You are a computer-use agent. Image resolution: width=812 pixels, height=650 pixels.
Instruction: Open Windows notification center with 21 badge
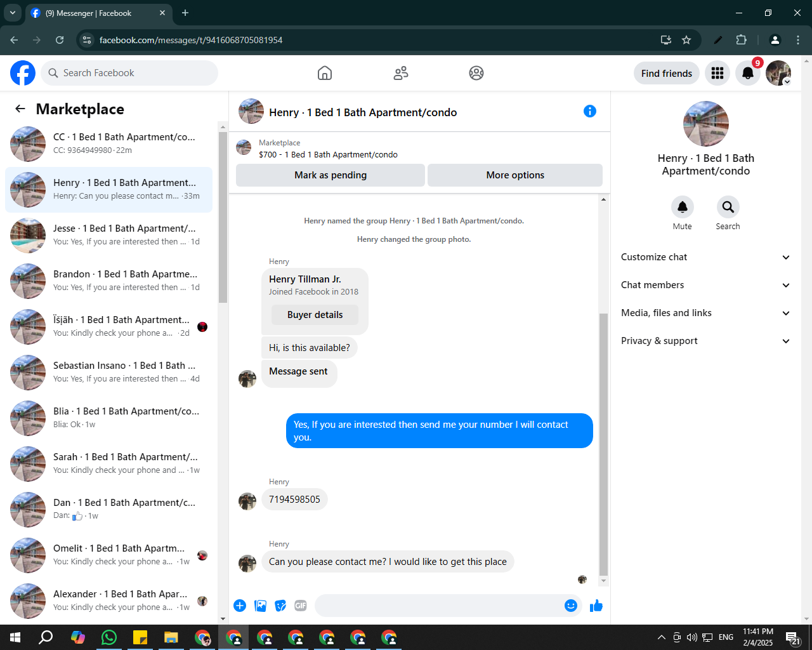pos(793,639)
